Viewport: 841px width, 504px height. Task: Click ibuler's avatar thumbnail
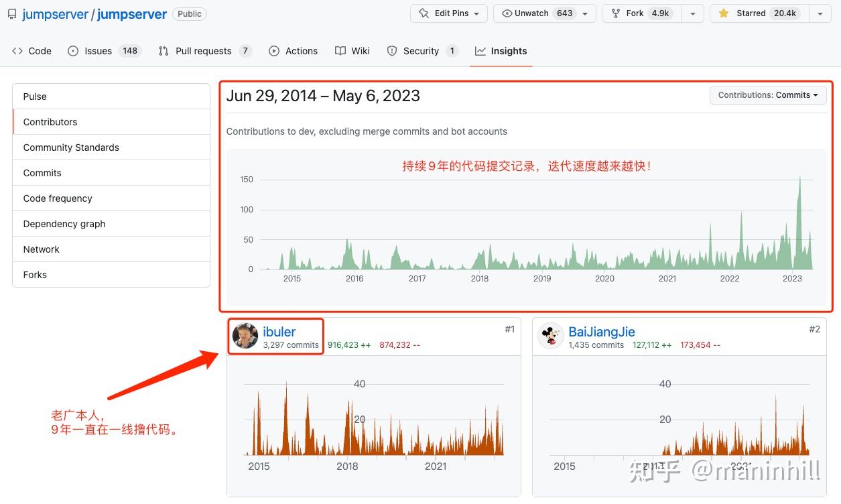click(x=245, y=336)
